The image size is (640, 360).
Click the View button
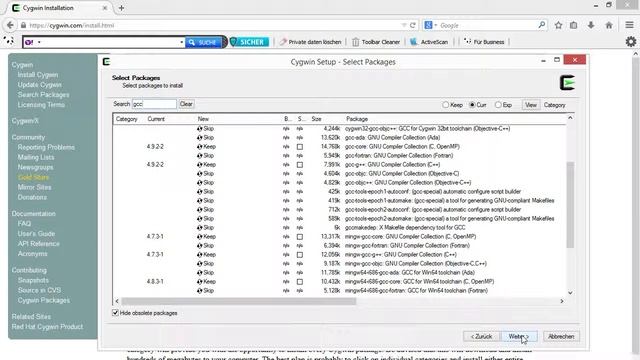(531, 105)
